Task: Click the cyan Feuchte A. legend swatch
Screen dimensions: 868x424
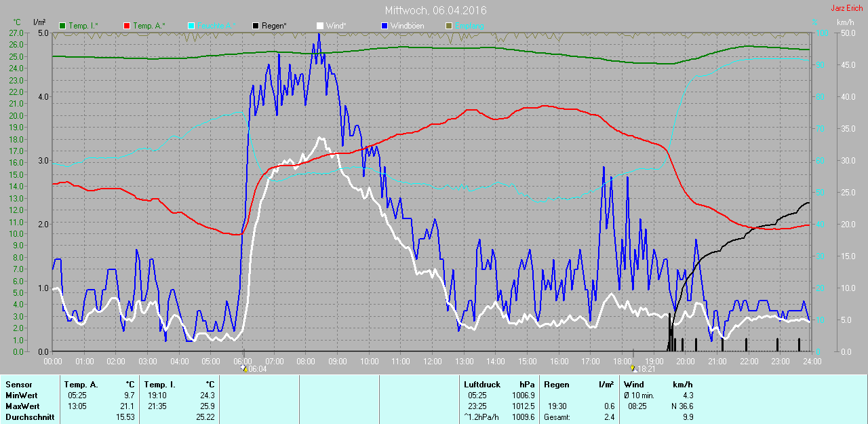Action: point(191,26)
